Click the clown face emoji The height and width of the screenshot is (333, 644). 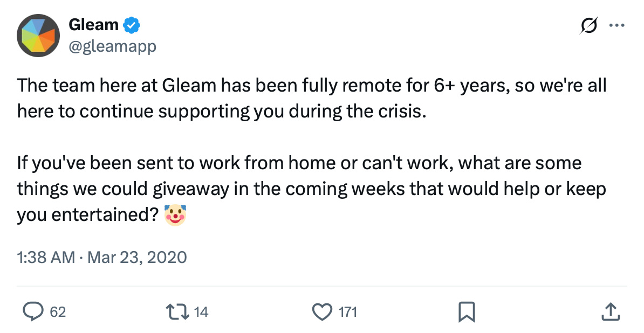[176, 214]
